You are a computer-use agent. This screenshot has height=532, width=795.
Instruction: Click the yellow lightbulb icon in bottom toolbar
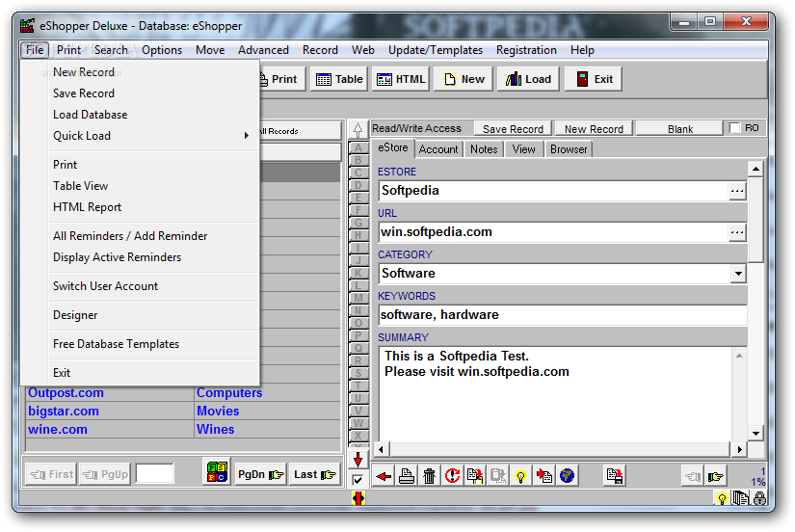click(x=520, y=476)
